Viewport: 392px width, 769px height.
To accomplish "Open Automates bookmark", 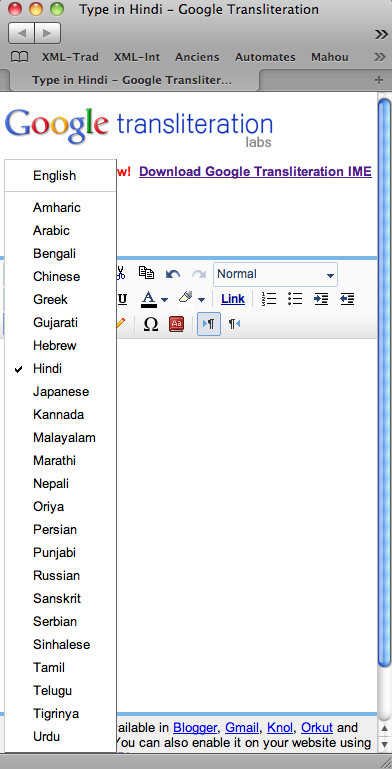I will click(265, 57).
